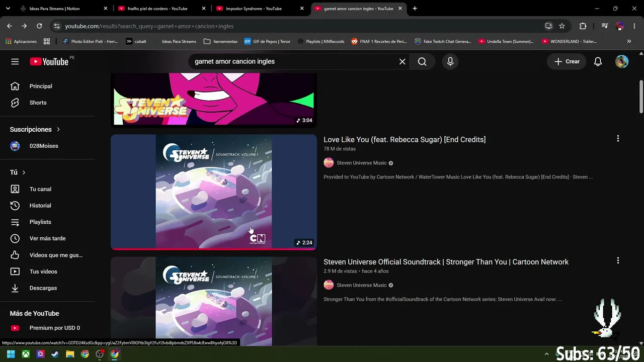Screen dimensions: 644x362
Task: Go forward in the browser
Action: [x=24, y=26]
